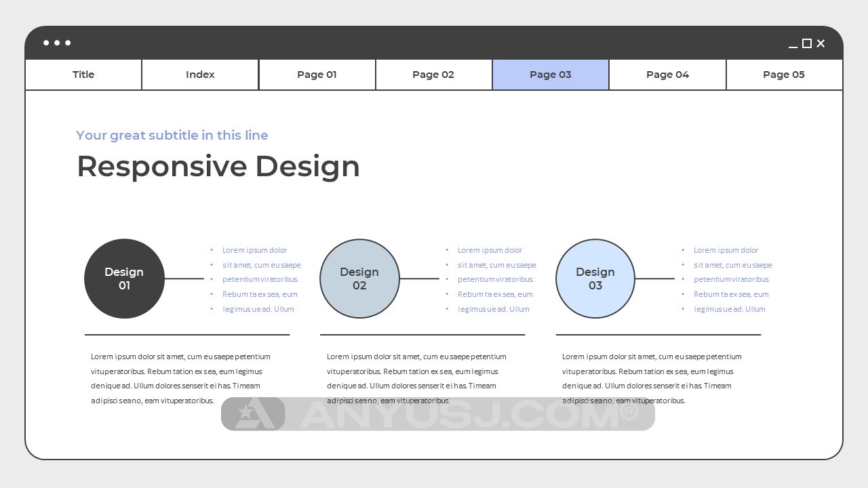Click 'petentium viratoribus.' bullet beside Design 01
This screenshot has height=488, width=868.
pos(260,279)
